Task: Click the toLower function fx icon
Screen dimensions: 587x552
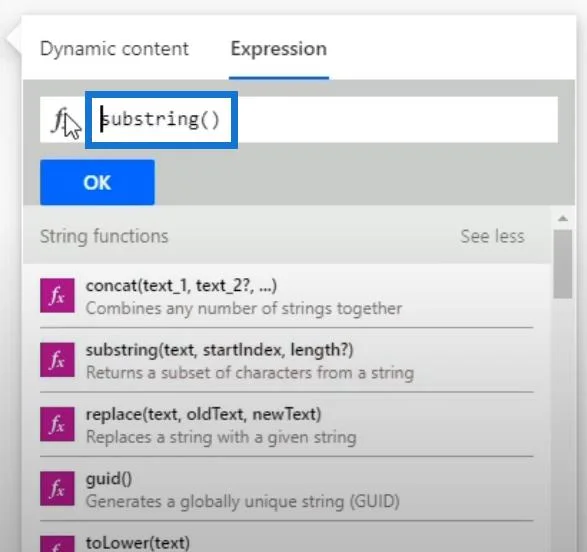Action: (x=57, y=544)
